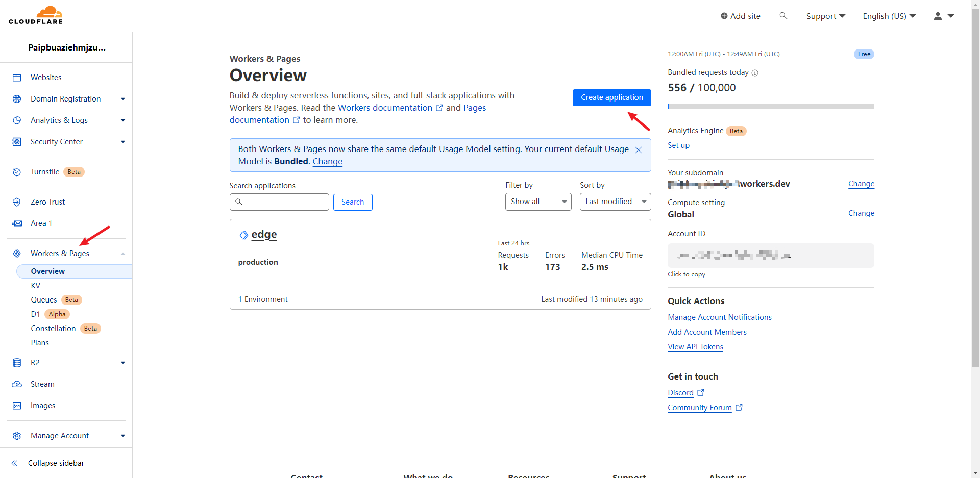The image size is (980, 478).
Task: Click the bundled requests usage progress bar
Action: (x=770, y=106)
